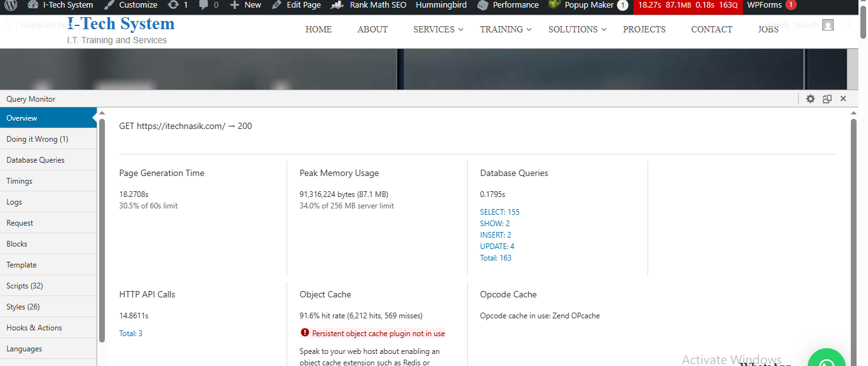The height and width of the screenshot is (366, 868).
Task: Click SHOW: 2 queries link
Action: (x=494, y=224)
